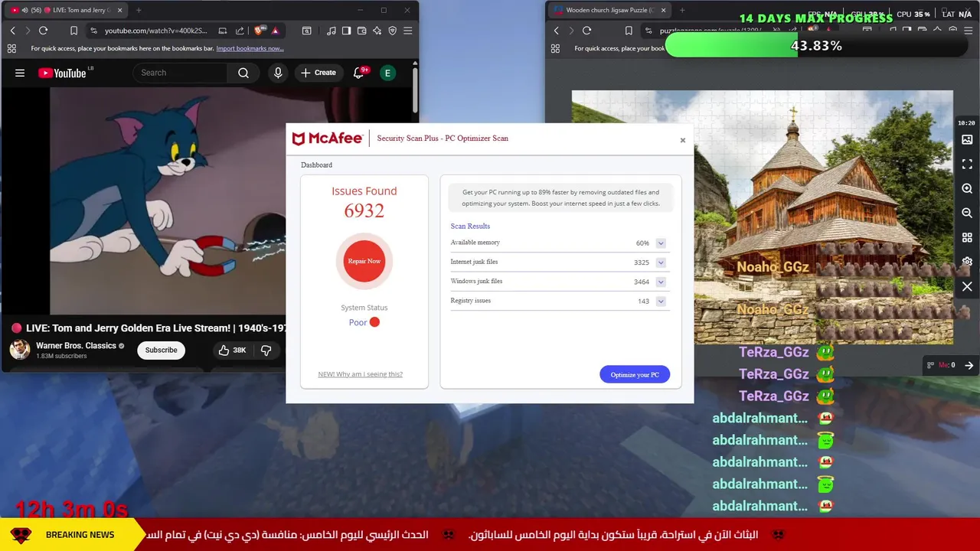Click Repair Now in the McAfee dialog
This screenshot has width=980, height=551.
[x=364, y=261]
